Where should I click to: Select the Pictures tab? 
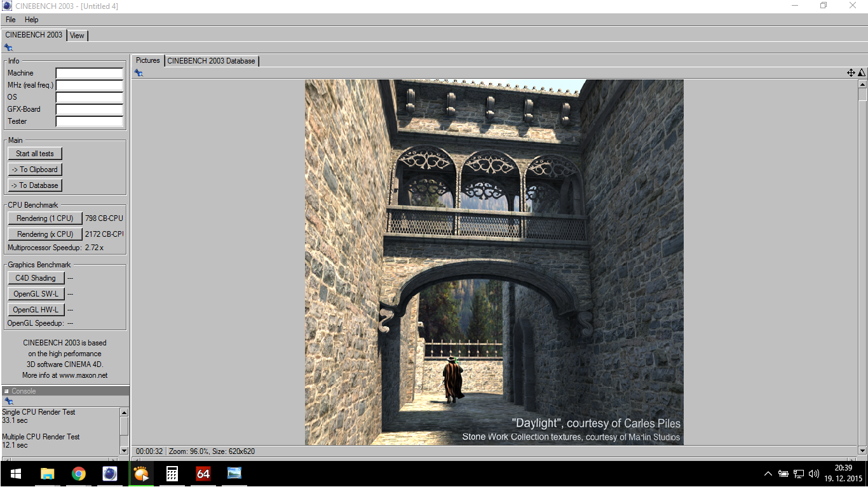pyautogui.click(x=148, y=60)
